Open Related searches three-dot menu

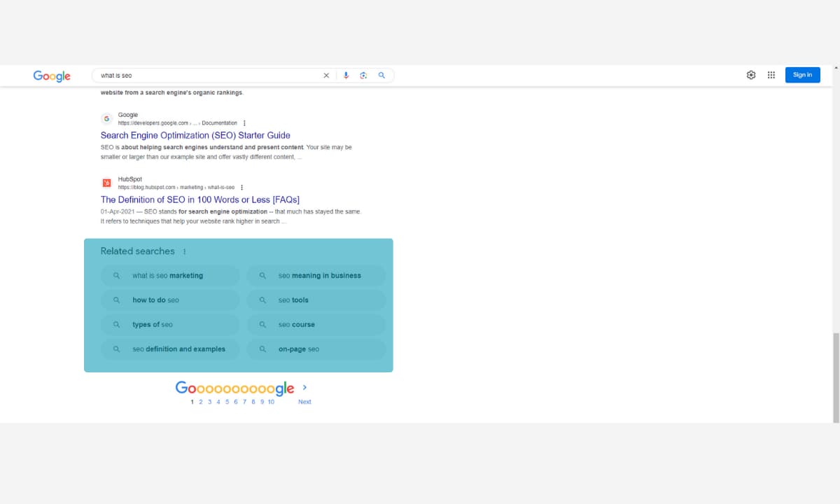(x=184, y=251)
